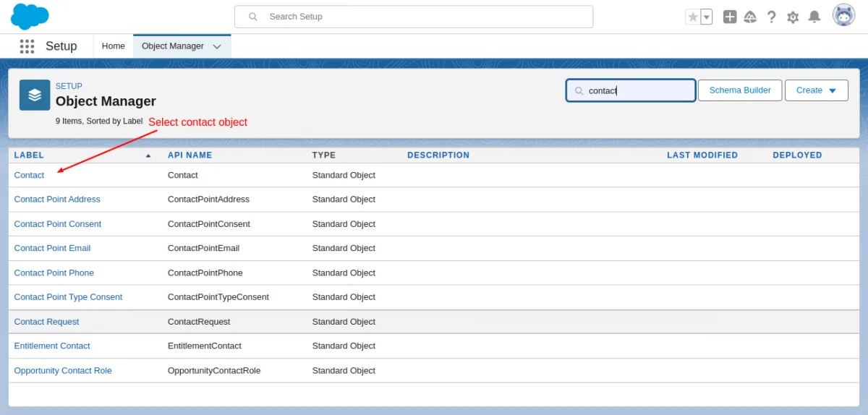This screenshot has height=415, width=868.
Task: Open the Contact Point Consent object
Action: [58, 223]
